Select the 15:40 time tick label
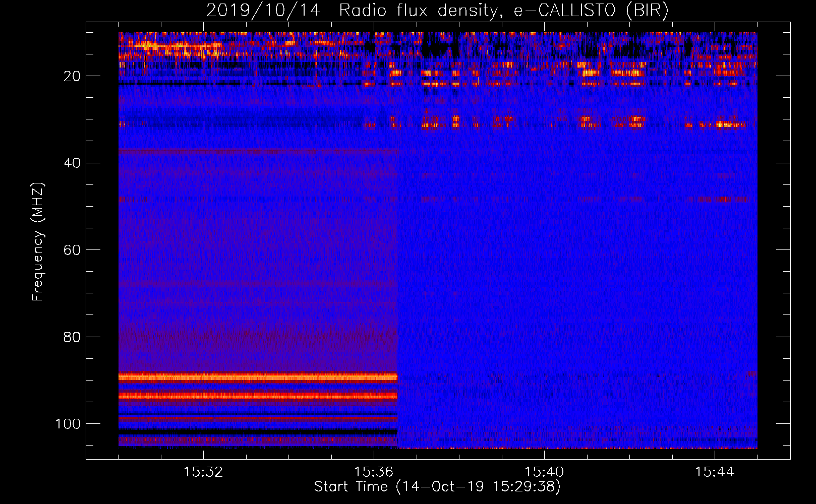816x504 pixels. (544, 472)
